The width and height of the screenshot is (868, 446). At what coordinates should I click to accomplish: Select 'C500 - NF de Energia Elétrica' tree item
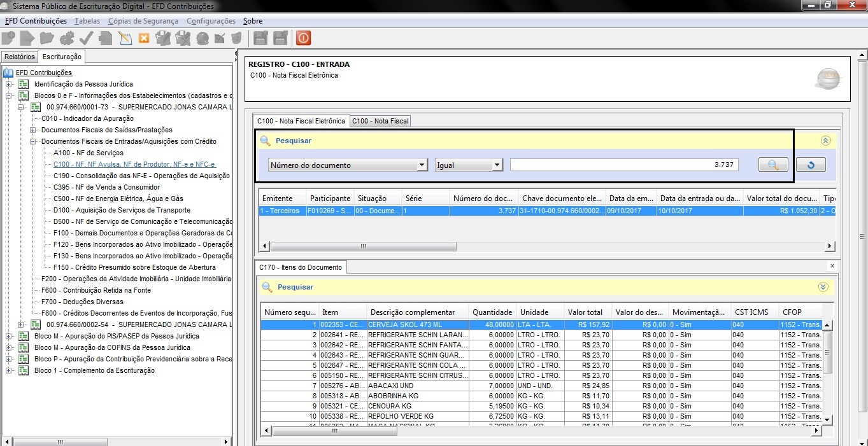[x=118, y=199]
